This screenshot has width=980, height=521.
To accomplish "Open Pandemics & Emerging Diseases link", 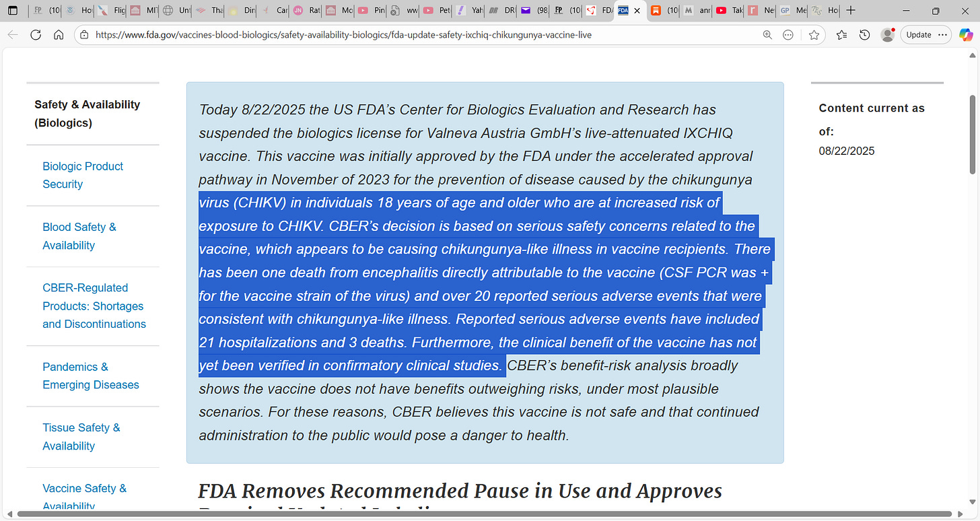I will pyautogui.click(x=91, y=376).
